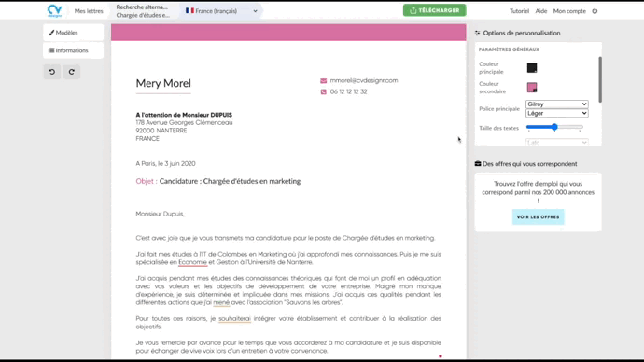
Task: Click the list icon beside Informations
Action: coord(51,50)
